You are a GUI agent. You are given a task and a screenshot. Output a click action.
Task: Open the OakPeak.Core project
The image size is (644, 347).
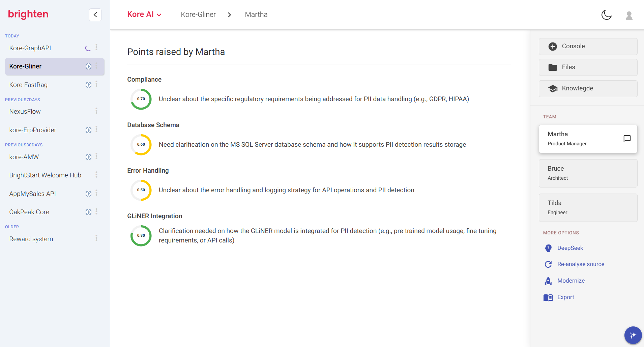[29, 212]
